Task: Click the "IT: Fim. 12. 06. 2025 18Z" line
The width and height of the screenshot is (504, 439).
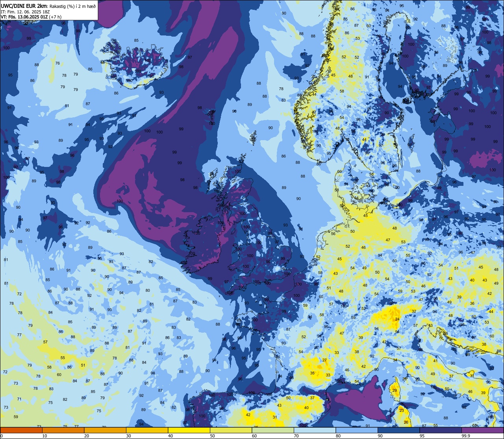Action: (25, 12)
